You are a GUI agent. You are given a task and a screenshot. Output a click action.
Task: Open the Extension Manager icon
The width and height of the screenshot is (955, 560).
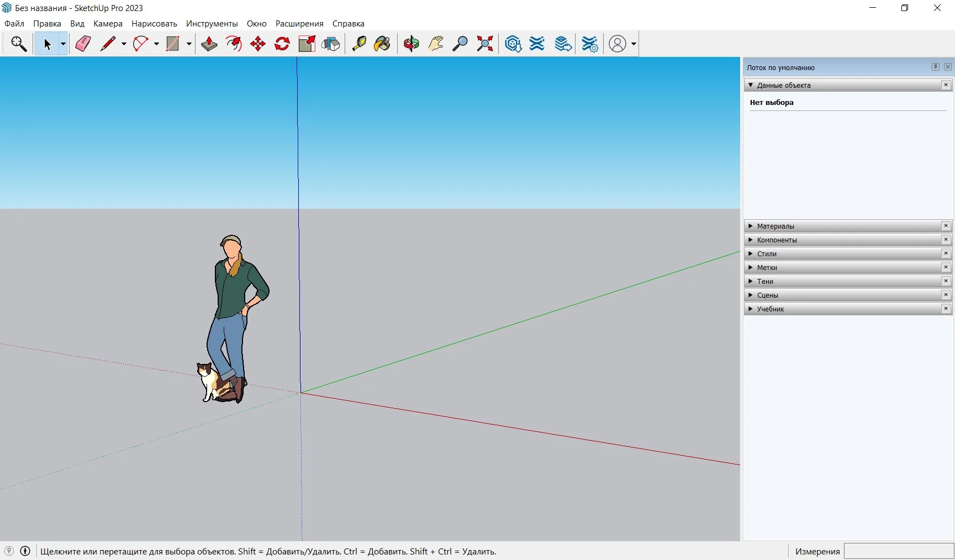click(590, 44)
